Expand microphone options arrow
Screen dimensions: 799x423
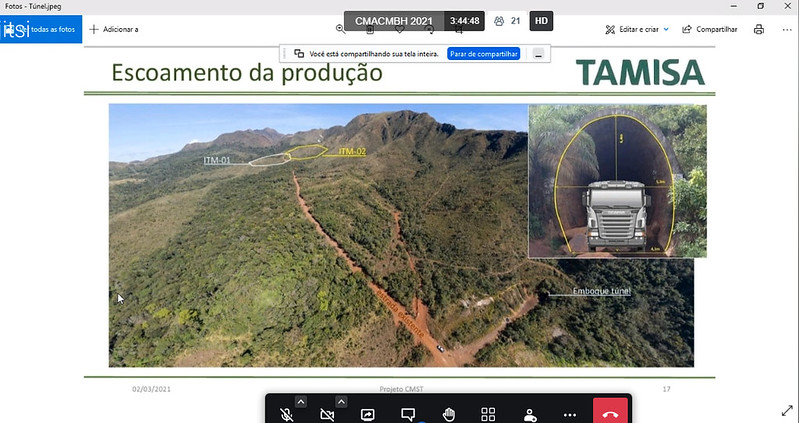301,402
